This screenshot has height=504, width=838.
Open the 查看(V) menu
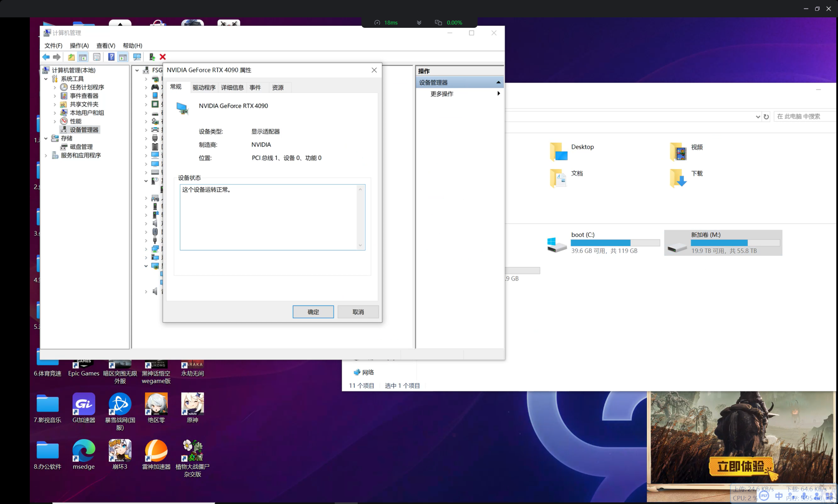(x=106, y=45)
